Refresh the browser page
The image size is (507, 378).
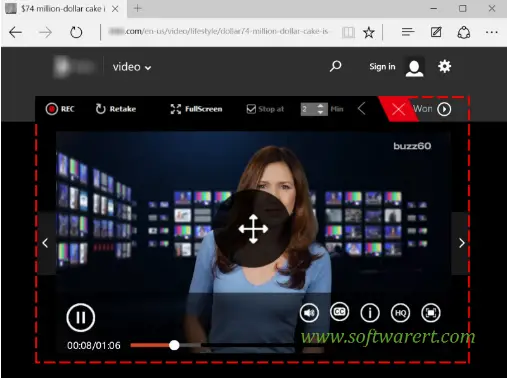tap(76, 32)
